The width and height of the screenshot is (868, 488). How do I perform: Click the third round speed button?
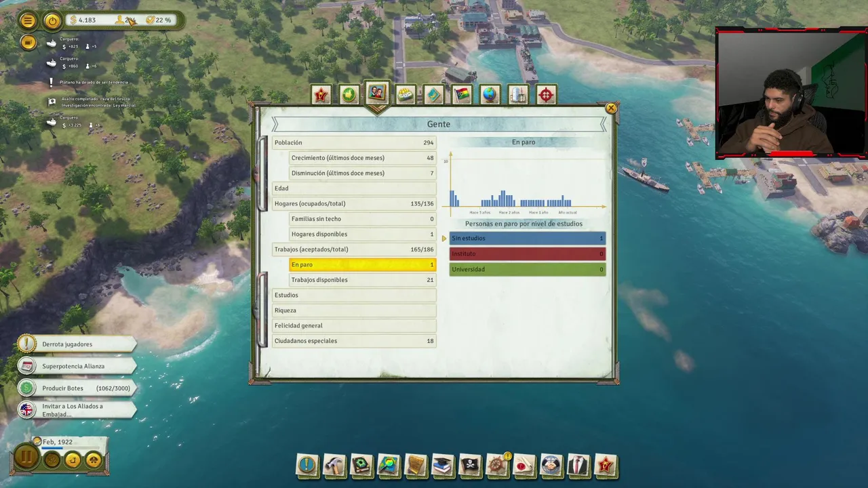pos(94,460)
